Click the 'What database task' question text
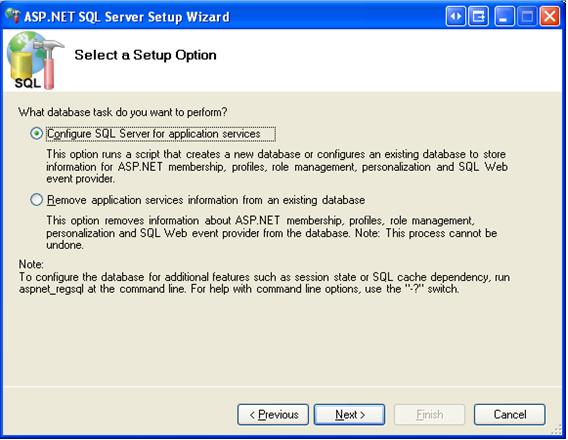568x440 pixels. 123,112
